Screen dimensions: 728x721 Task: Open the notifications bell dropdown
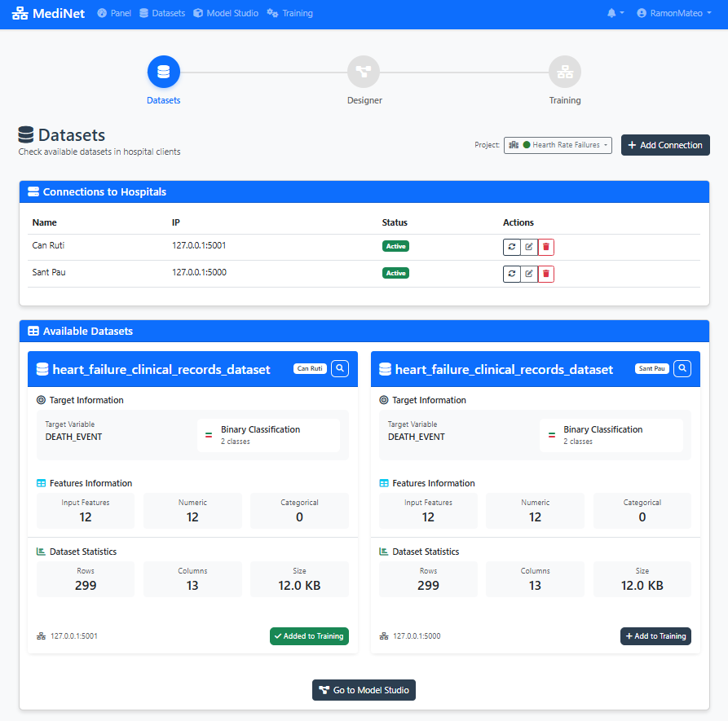point(615,13)
